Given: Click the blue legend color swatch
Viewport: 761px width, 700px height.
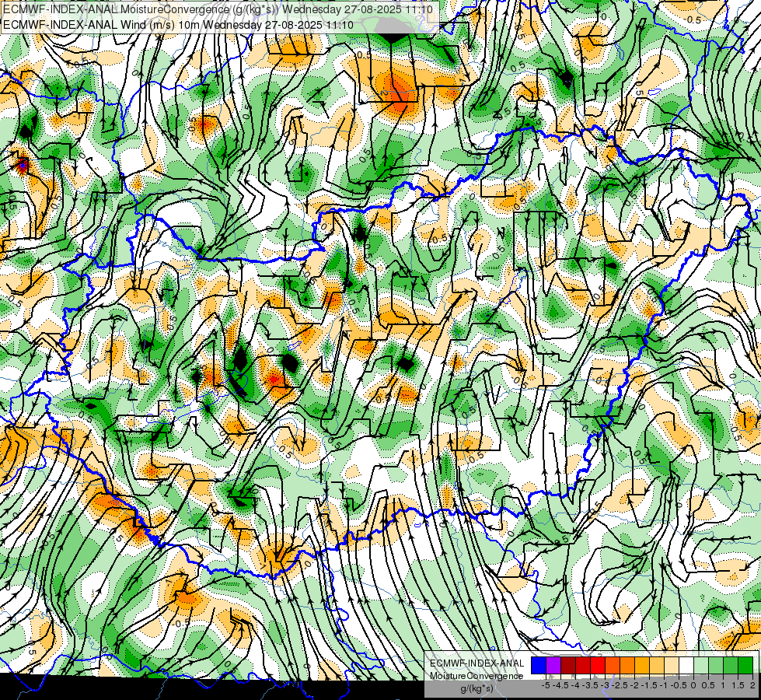Looking at the screenshot, I should point(539,666).
